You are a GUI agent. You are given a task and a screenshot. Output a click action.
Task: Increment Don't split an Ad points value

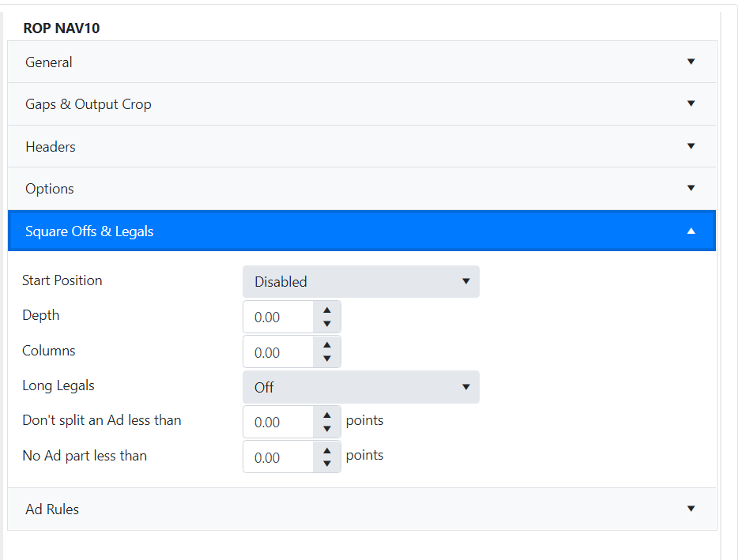(x=327, y=415)
